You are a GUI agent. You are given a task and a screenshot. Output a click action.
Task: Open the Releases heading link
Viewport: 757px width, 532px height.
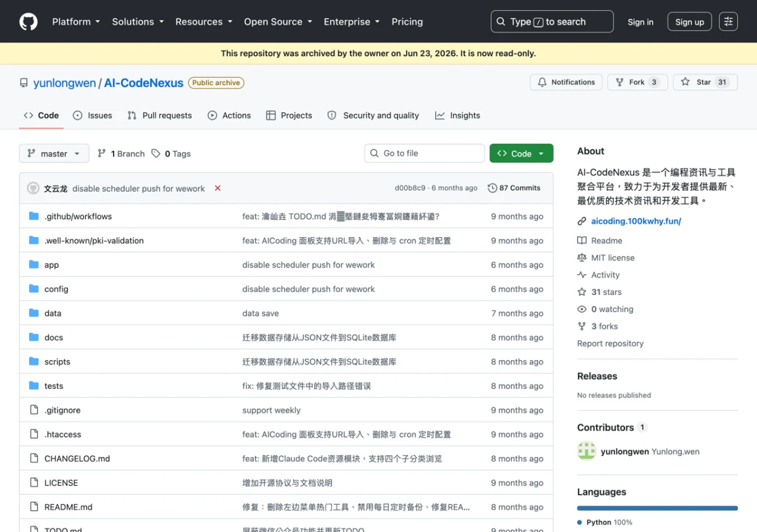pyautogui.click(x=597, y=376)
